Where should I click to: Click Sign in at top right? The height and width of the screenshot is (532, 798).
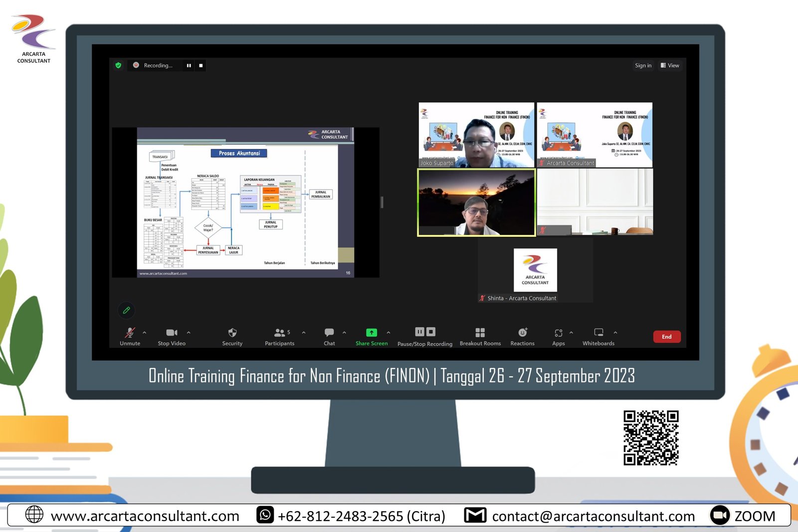pyautogui.click(x=643, y=65)
